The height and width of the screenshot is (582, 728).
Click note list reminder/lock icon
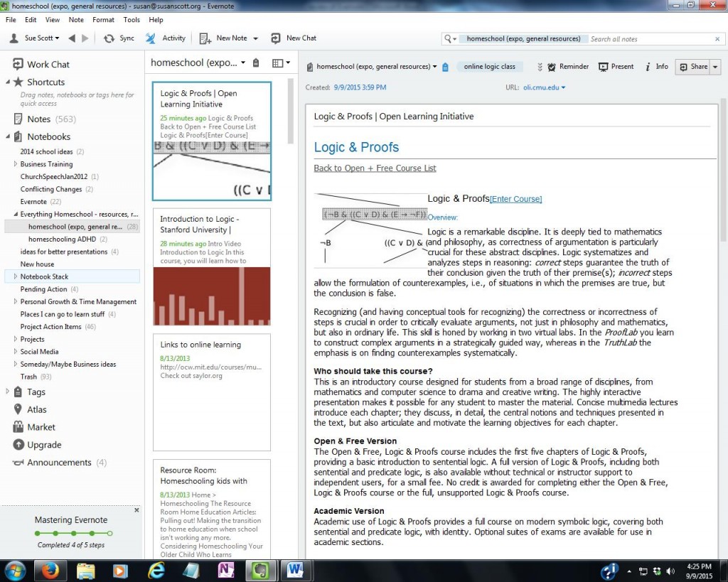click(256, 63)
